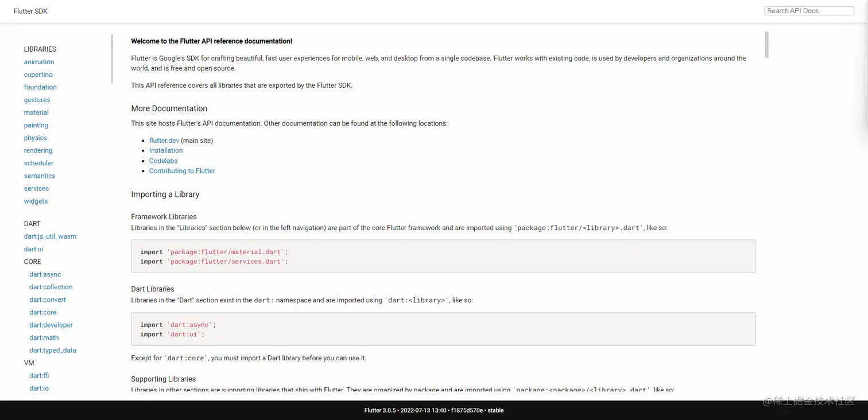Open the rendering library link

38,150
